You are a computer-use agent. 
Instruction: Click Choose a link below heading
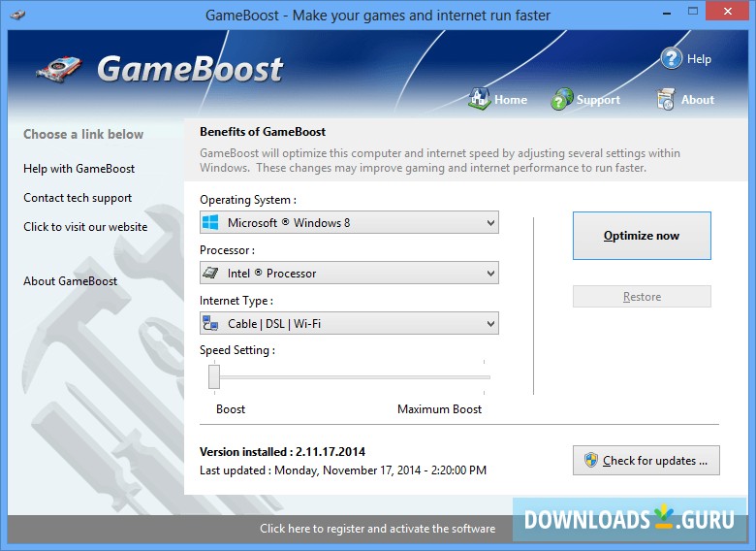83,134
